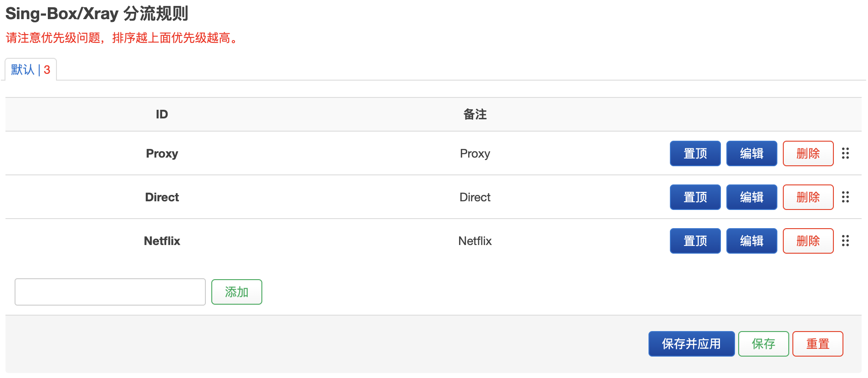Click the Proxy remark cell under 备注
Screen dimensions: 868x378
(475, 153)
